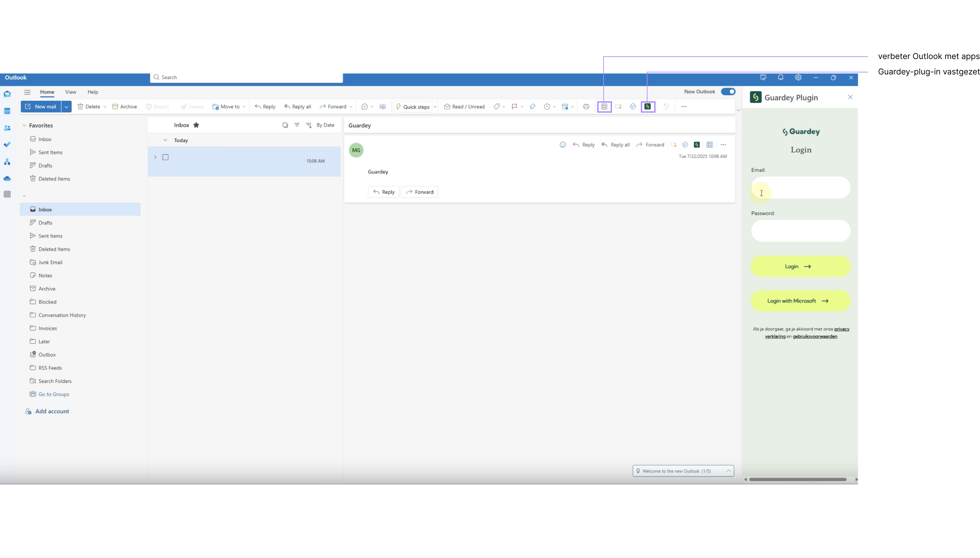
Task: Click the emoji reaction icon on message
Action: [563, 145]
